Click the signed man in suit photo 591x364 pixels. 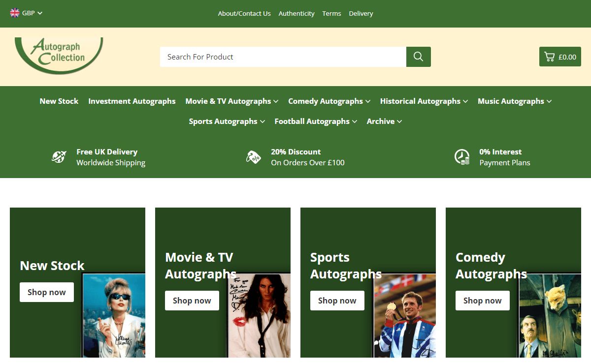[550, 315]
